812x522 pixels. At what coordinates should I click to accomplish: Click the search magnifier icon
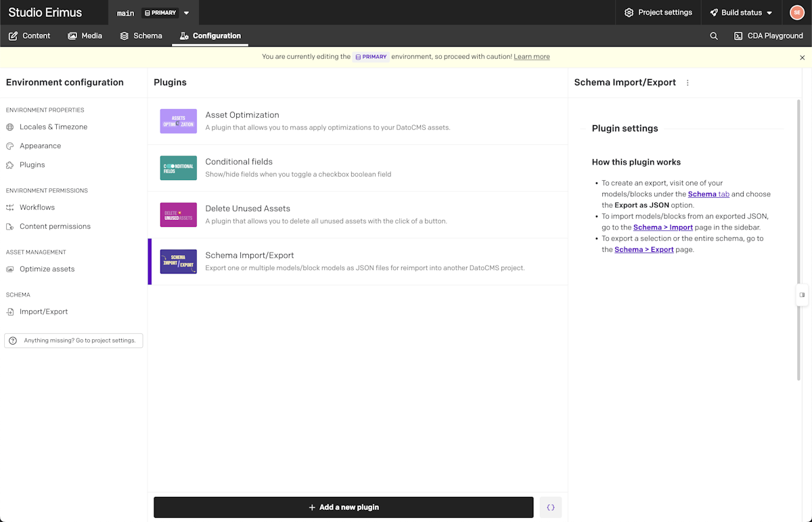click(714, 36)
